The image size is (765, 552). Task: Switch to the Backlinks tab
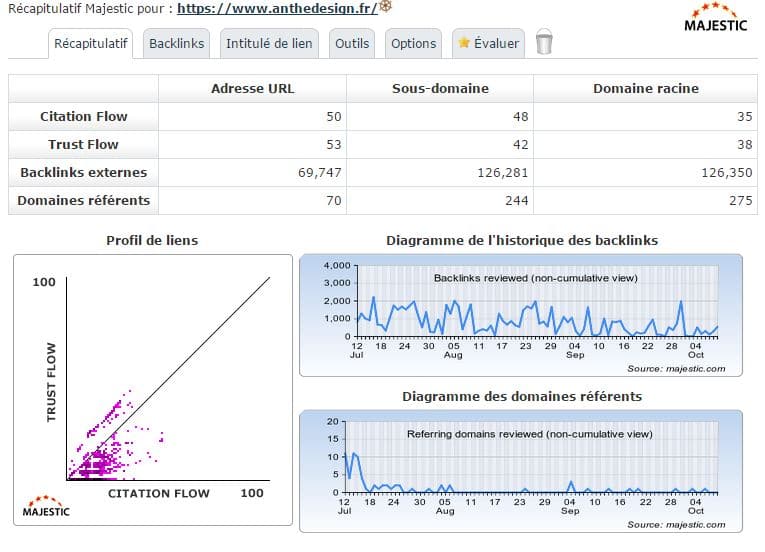click(177, 43)
